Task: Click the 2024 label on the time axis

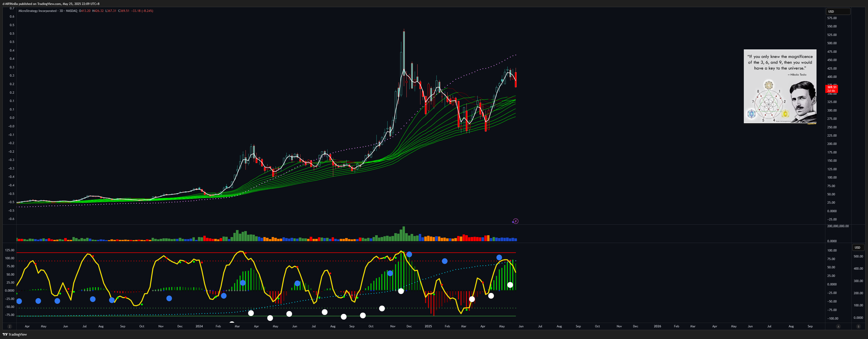Action: tap(199, 326)
